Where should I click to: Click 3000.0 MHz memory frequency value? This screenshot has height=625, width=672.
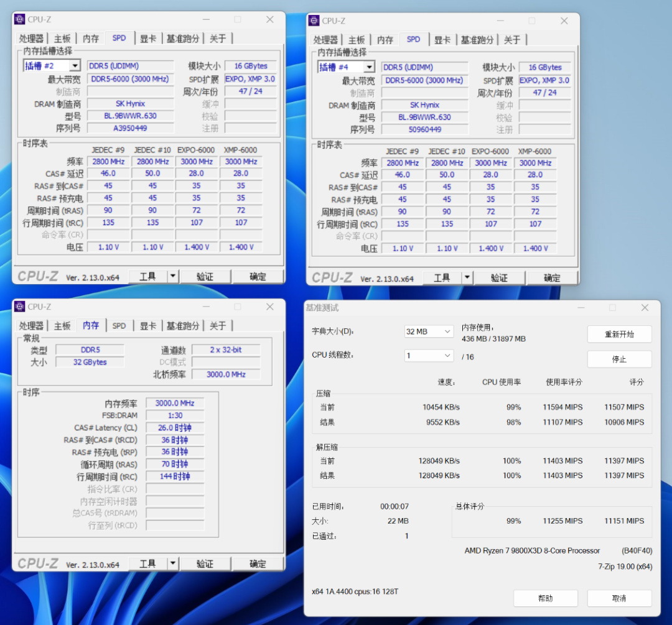click(175, 403)
